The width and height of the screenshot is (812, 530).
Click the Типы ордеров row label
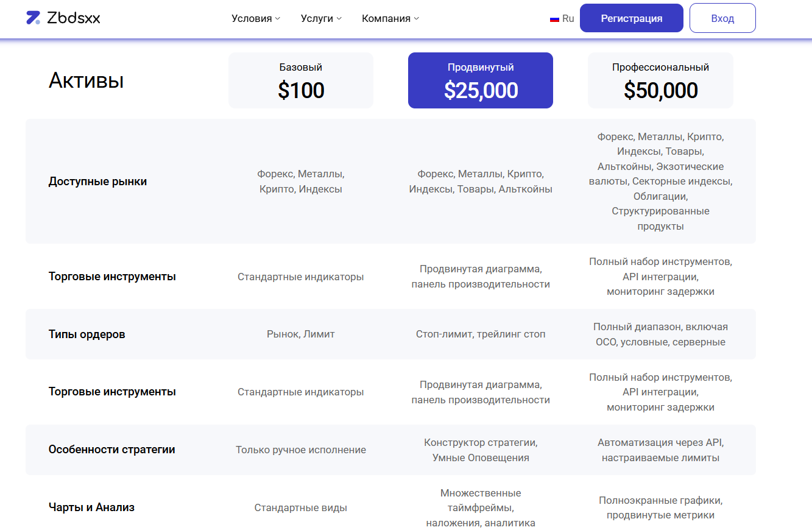click(x=87, y=334)
